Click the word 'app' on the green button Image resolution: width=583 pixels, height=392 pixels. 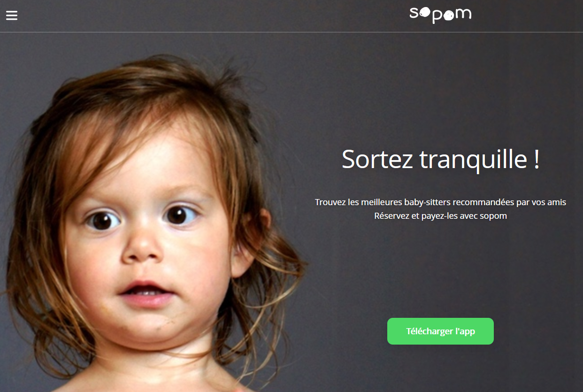click(467, 331)
